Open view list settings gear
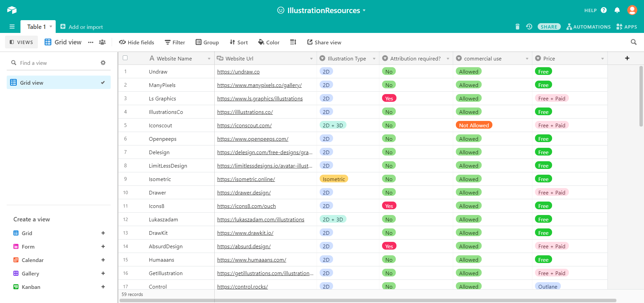This screenshot has width=644, height=303. pyautogui.click(x=103, y=62)
